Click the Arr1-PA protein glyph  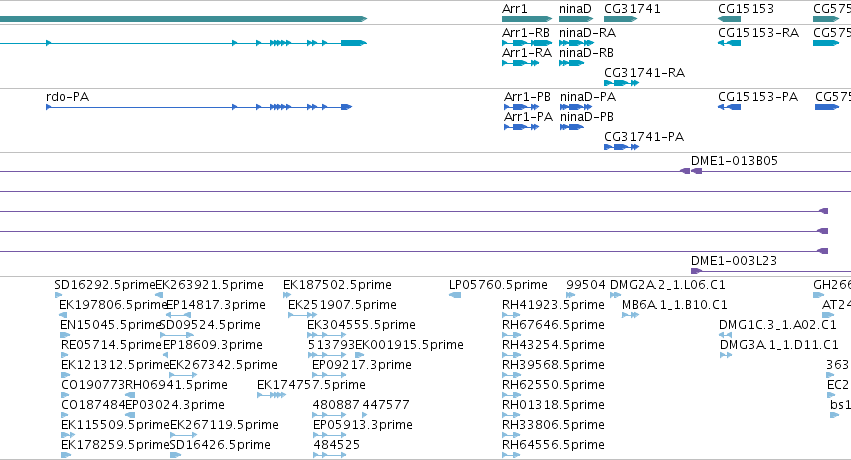tap(522, 127)
